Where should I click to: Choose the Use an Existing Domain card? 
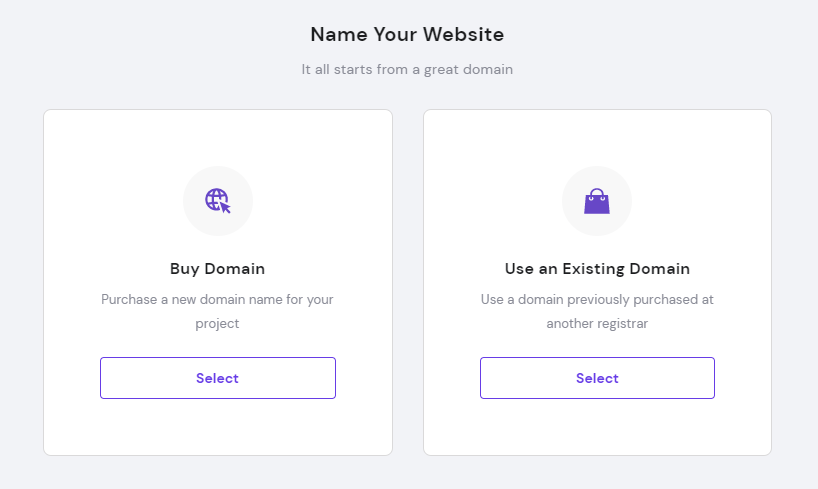(x=597, y=378)
